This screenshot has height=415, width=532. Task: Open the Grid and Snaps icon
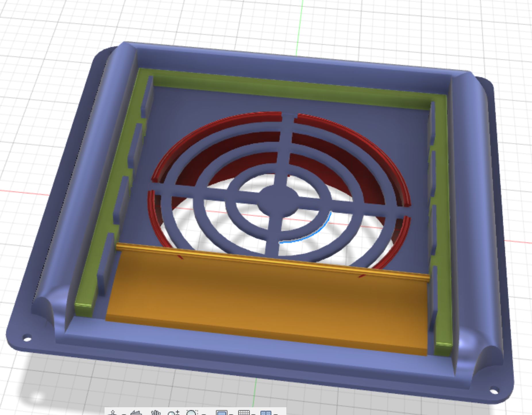click(244, 413)
